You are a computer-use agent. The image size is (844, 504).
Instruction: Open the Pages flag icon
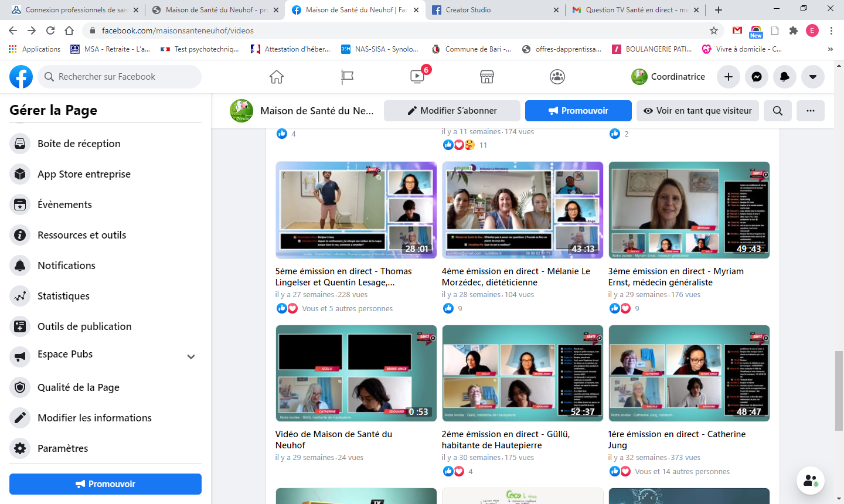click(347, 77)
